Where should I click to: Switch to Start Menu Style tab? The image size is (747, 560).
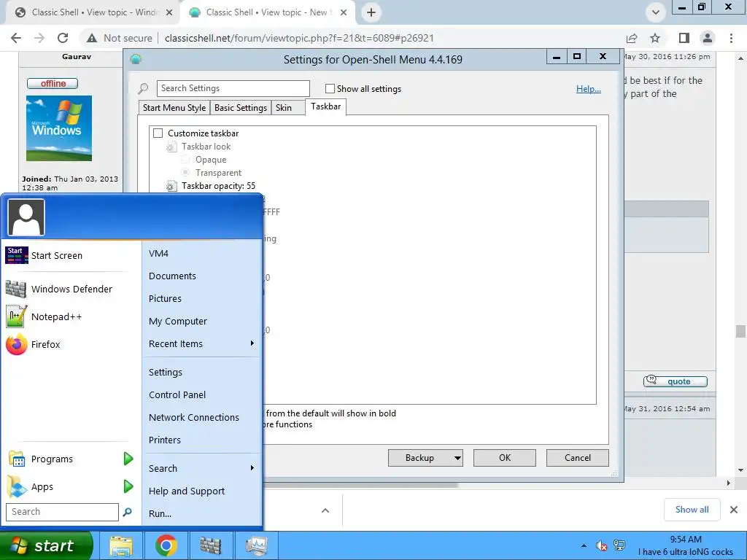(174, 108)
